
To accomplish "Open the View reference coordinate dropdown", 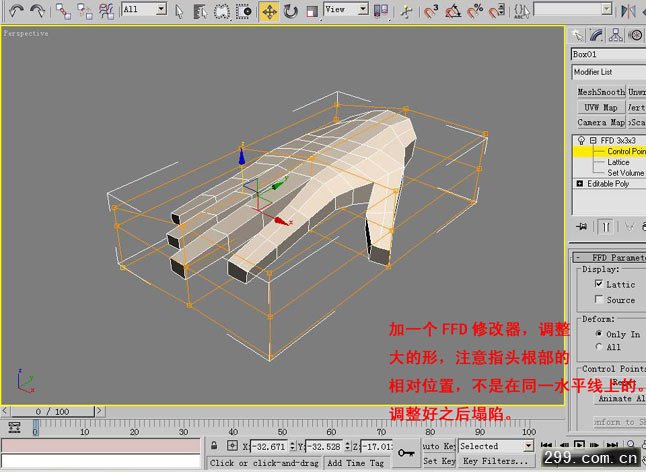I will pyautogui.click(x=346, y=9).
